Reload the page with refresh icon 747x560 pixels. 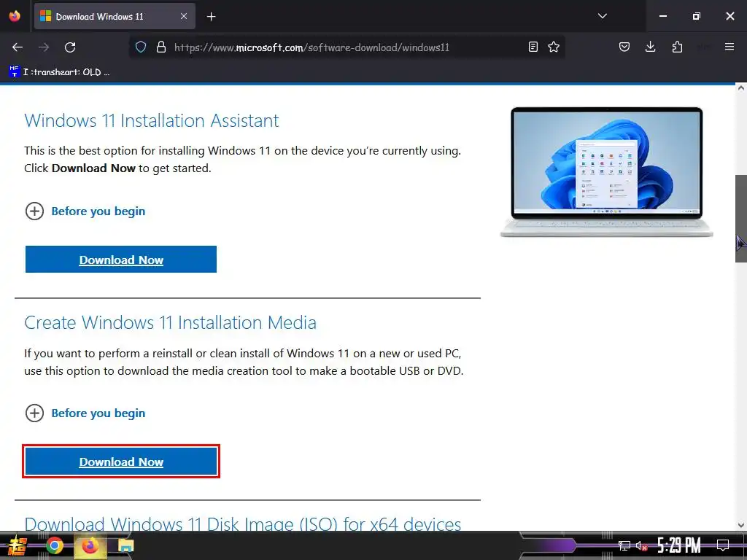click(x=70, y=47)
